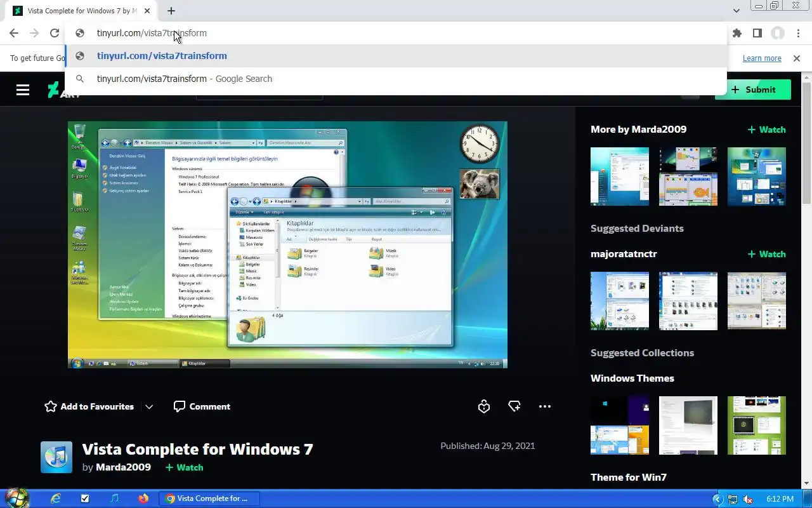Click the muted volume tray icon
The image size is (812, 508).
tap(748, 499)
